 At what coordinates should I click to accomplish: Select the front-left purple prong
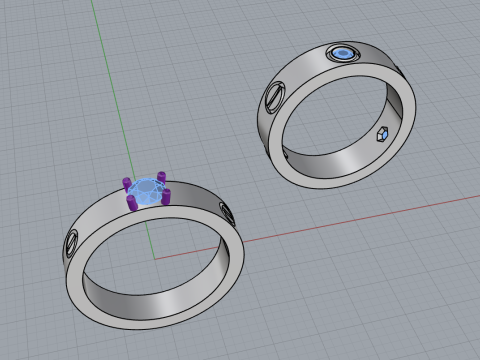coord(132,203)
